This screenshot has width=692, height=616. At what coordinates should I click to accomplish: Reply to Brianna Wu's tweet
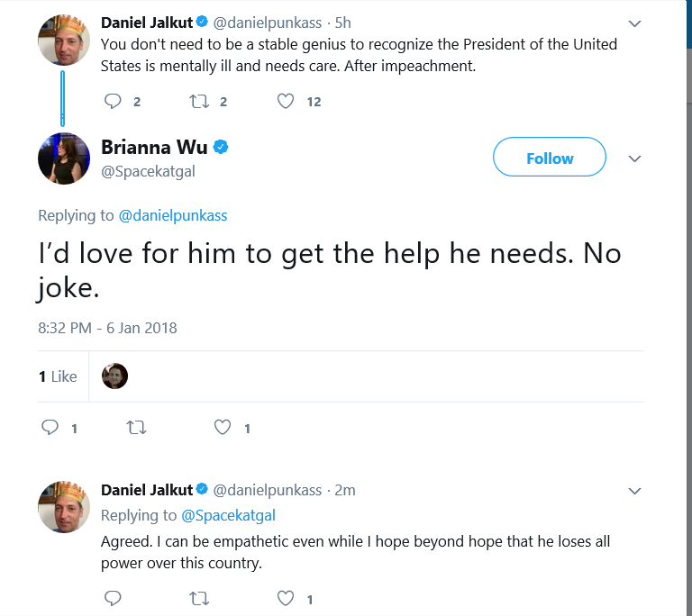point(50,428)
